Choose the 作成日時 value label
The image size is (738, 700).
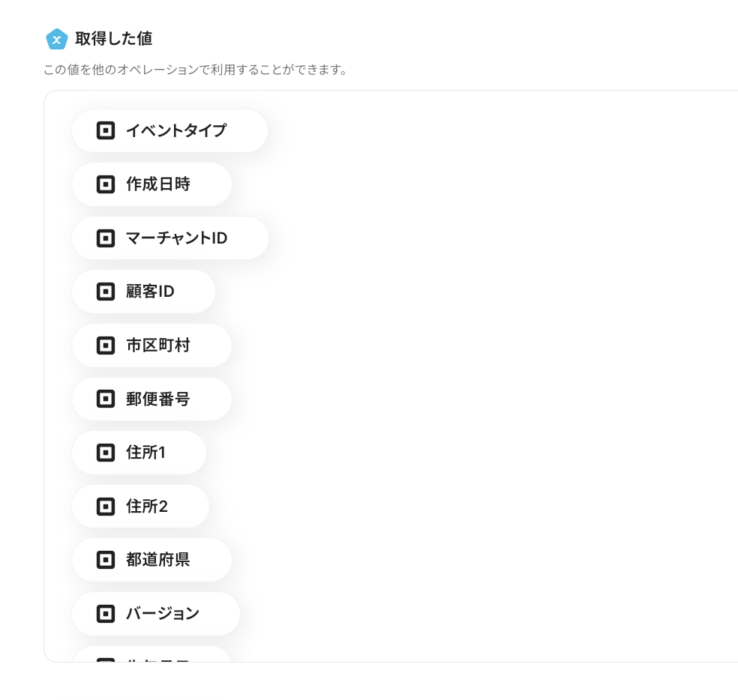pos(157,184)
